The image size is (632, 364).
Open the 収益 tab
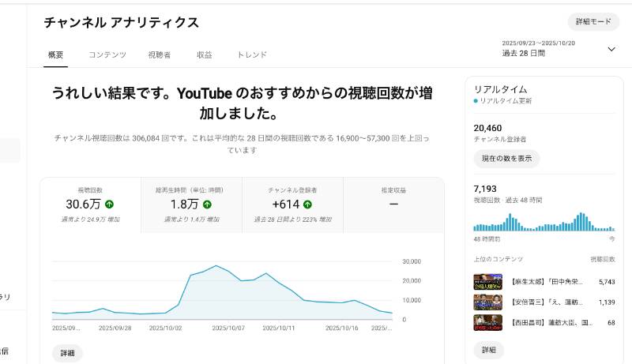coord(204,54)
